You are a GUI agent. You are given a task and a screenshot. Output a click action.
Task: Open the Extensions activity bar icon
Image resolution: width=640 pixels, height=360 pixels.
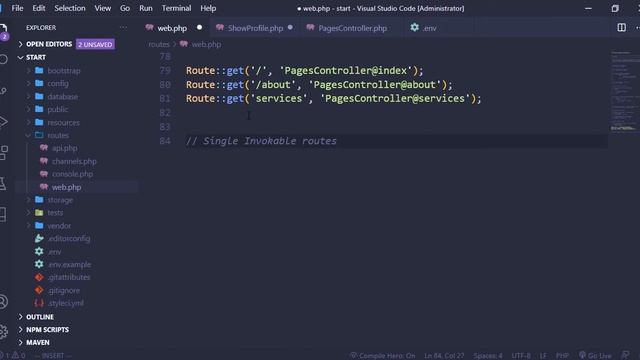(3, 153)
